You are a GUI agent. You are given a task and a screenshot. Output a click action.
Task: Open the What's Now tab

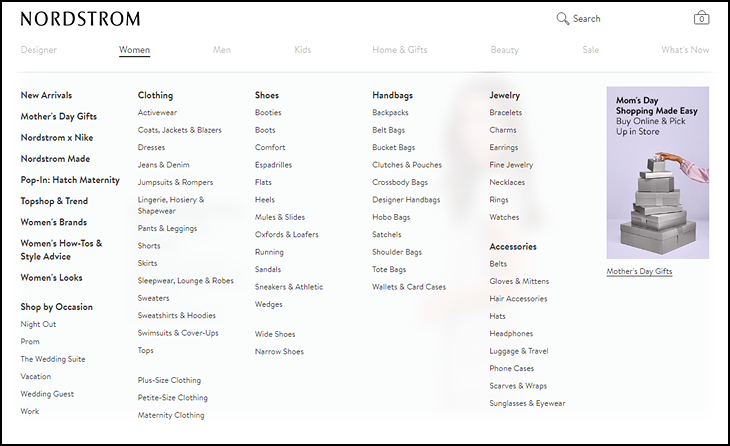(685, 50)
